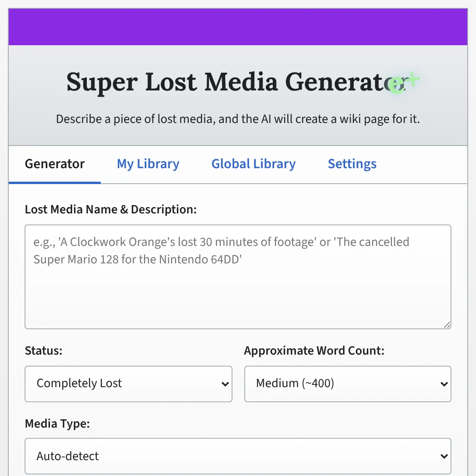The width and height of the screenshot is (476, 476).
Task: Open the My Library tab
Action: [x=148, y=164]
